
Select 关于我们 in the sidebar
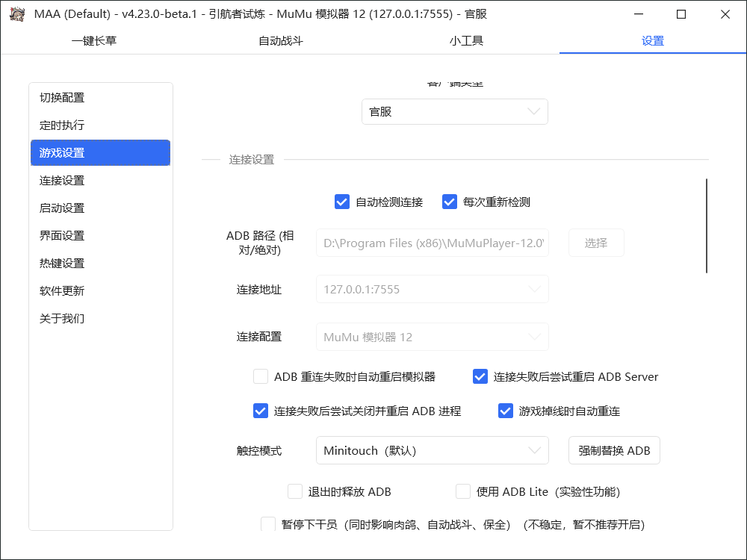pos(62,318)
